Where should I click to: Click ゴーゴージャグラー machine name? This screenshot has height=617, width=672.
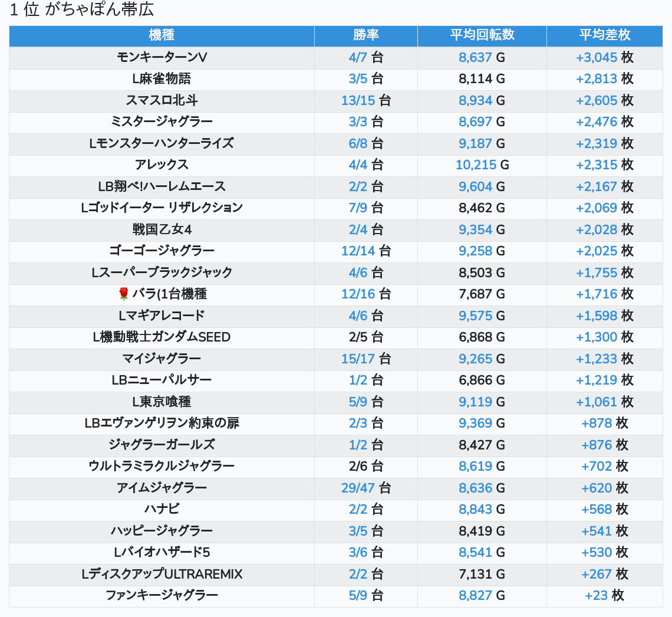pos(162,251)
